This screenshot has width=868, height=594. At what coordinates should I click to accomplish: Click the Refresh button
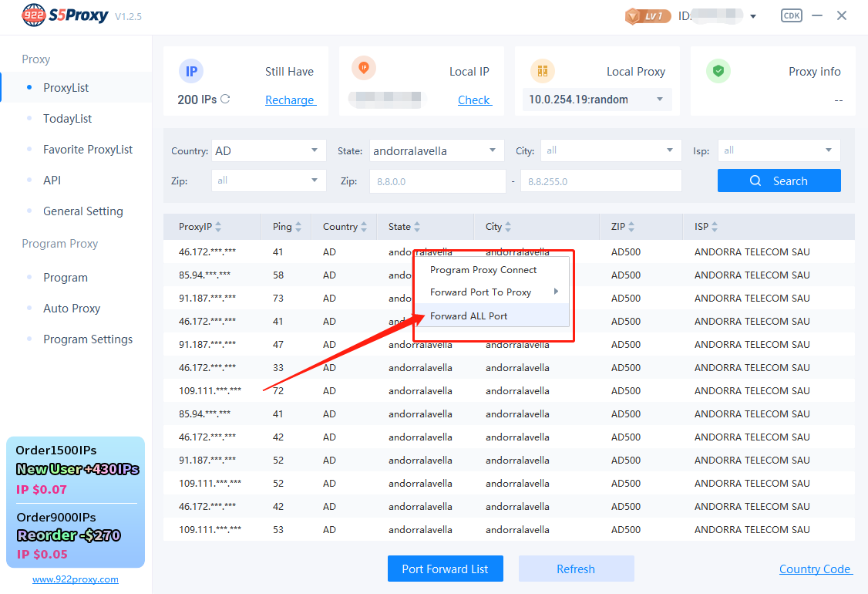577,569
